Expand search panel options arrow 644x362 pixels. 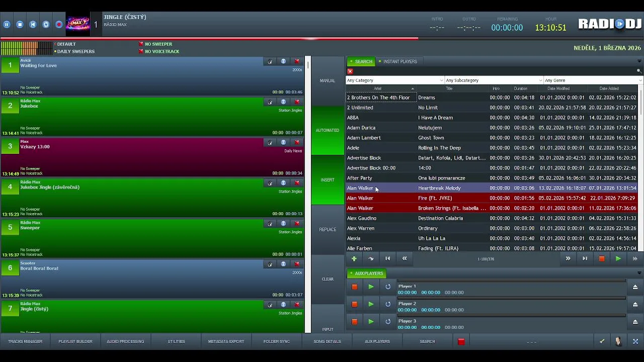(x=639, y=61)
